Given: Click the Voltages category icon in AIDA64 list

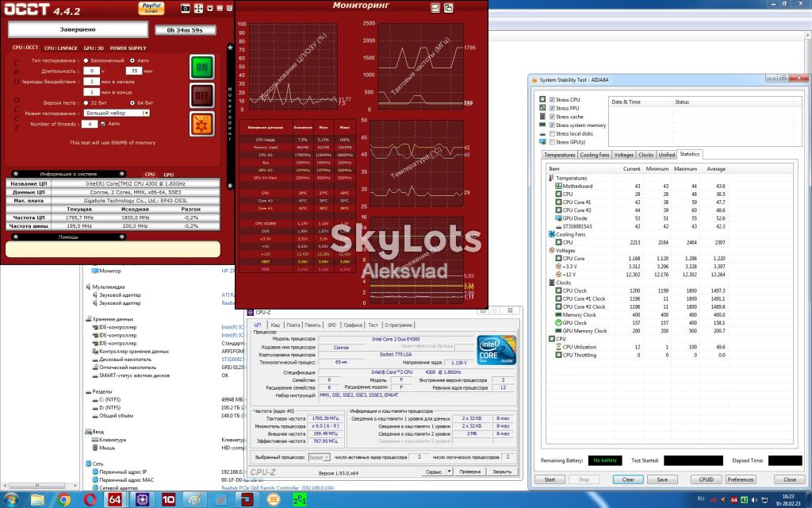Looking at the screenshot, I should (552, 250).
